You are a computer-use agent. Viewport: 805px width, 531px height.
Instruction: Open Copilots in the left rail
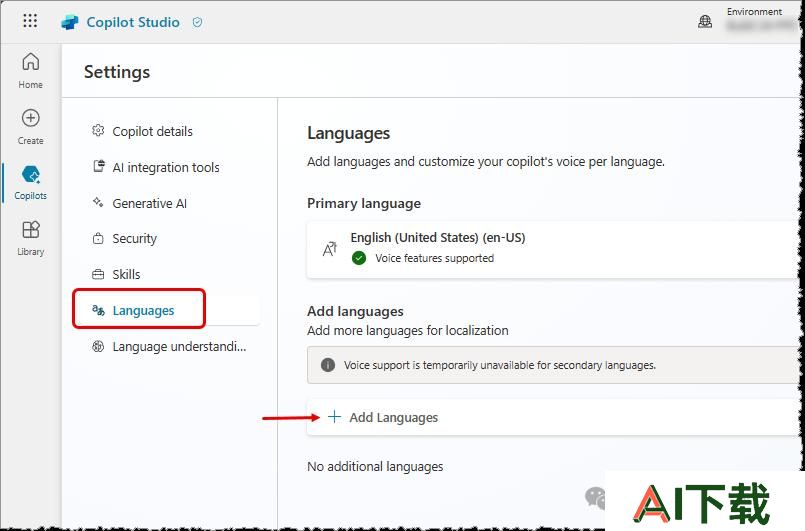[30, 182]
